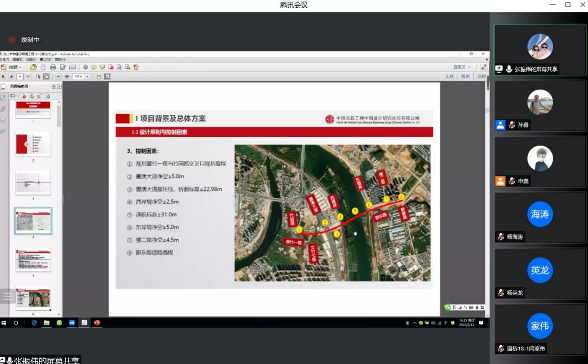588x364 pixels.
Task: Click the zoom out minus button
Action: [x=58, y=77]
